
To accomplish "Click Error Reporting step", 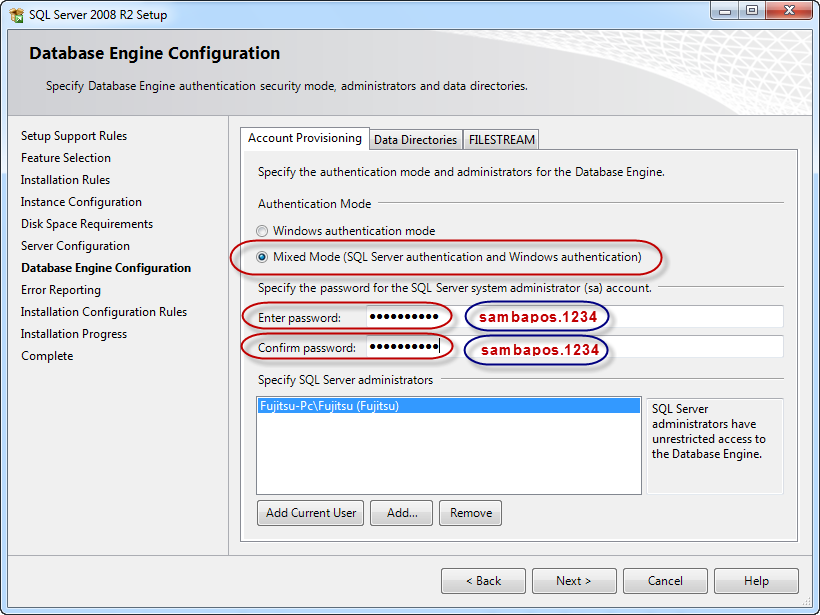I will [61, 290].
